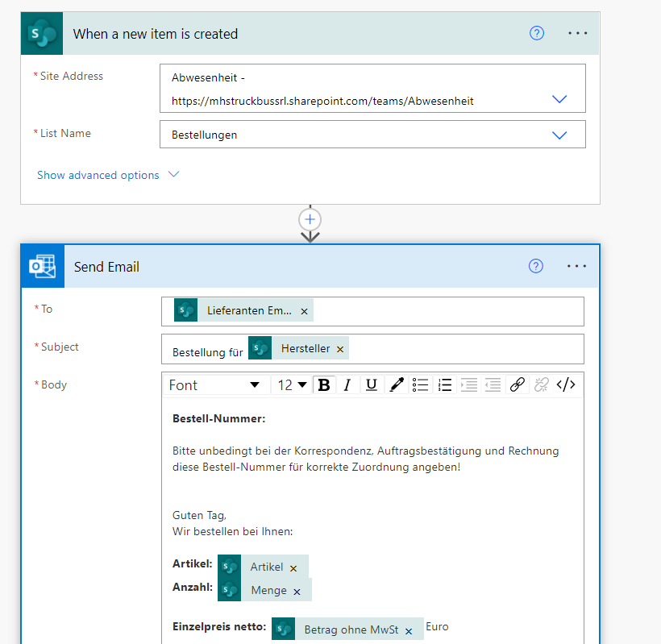Remove the Lieferanten Email token
The height and width of the screenshot is (644, 661).
tap(304, 311)
